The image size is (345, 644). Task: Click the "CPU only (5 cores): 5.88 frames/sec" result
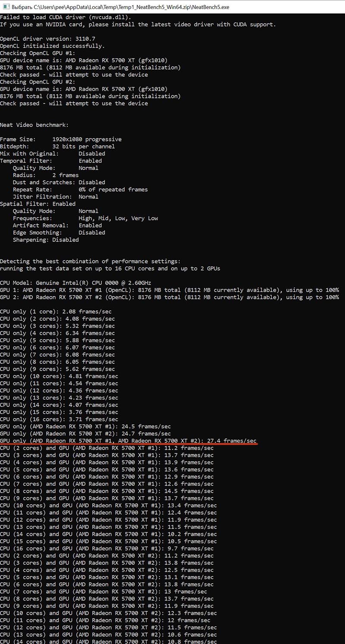click(57, 341)
